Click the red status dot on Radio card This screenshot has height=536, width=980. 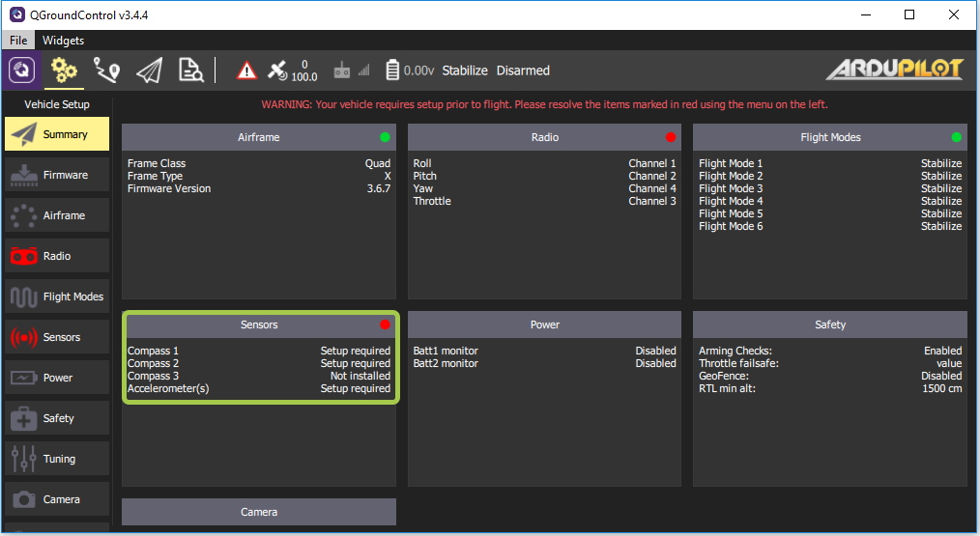[671, 137]
